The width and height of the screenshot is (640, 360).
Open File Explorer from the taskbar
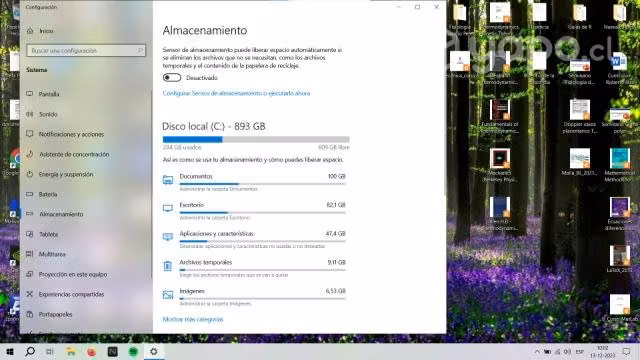(71, 351)
